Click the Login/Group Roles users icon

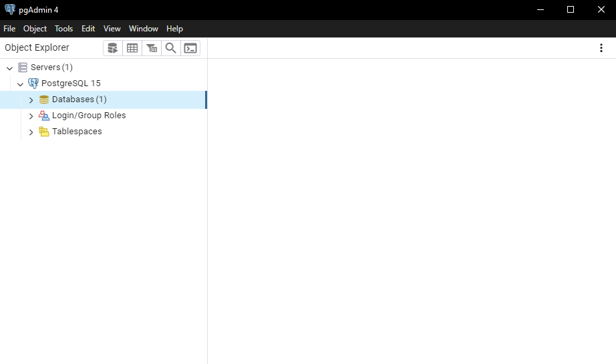pos(44,116)
